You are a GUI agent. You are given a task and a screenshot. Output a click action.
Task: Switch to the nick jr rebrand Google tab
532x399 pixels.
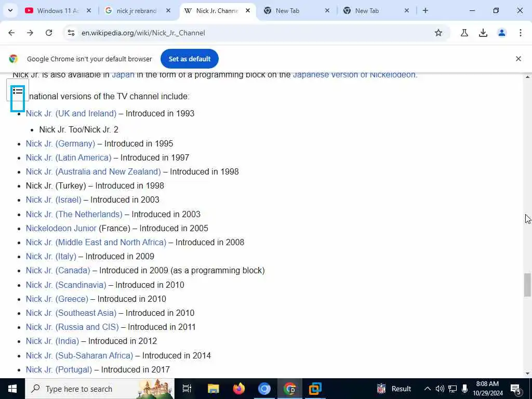point(137,10)
